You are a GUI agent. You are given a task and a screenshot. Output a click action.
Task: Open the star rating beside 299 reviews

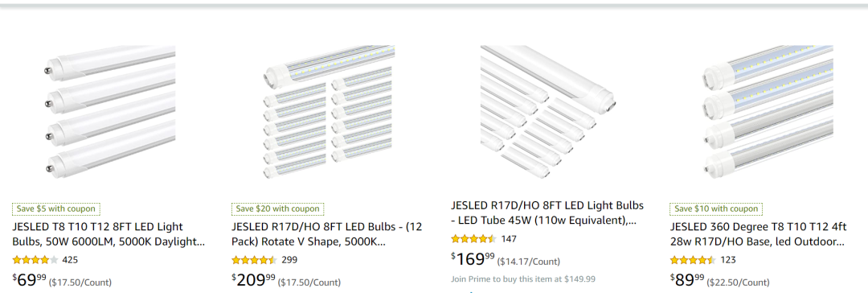pos(254,260)
